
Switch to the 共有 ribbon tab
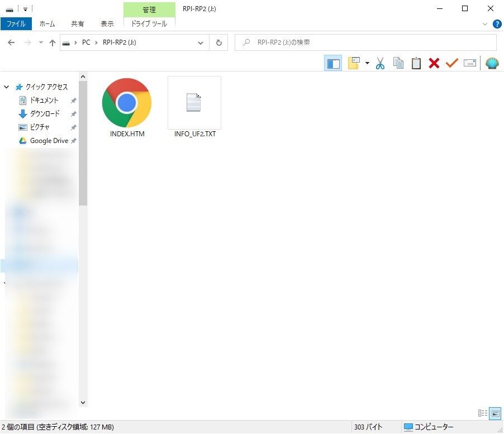(x=77, y=24)
